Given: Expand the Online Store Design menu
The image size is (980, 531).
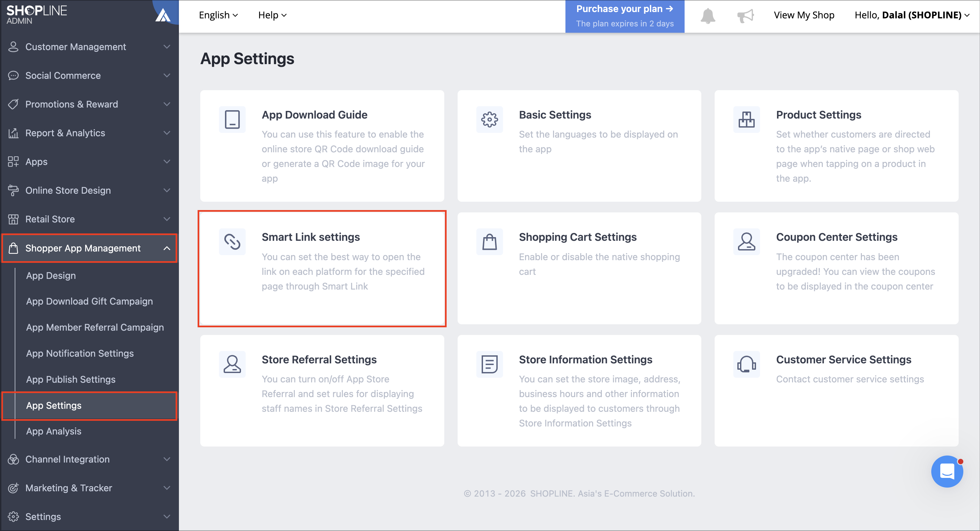Looking at the screenshot, I should click(89, 190).
